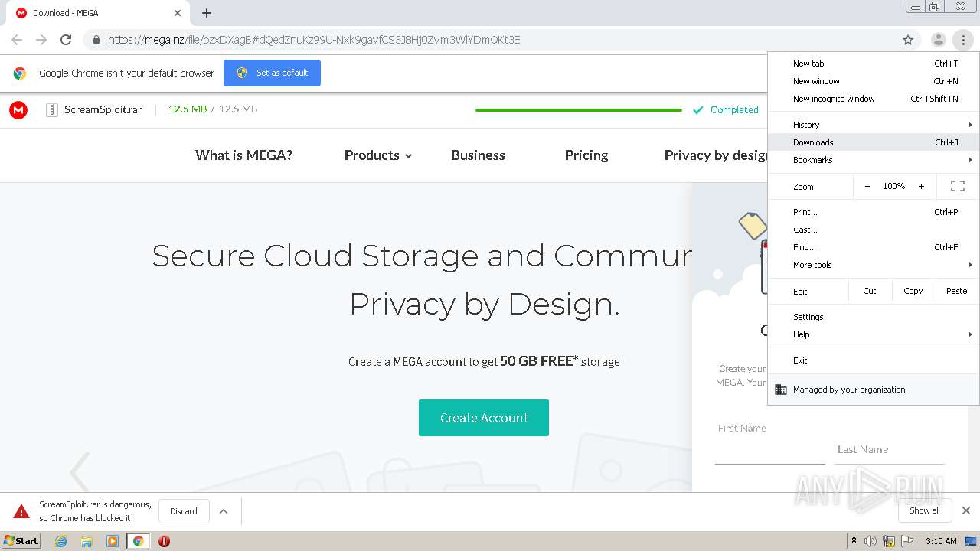980x551 pixels.
Task: Open Downloads from the menu
Action: point(874,142)
